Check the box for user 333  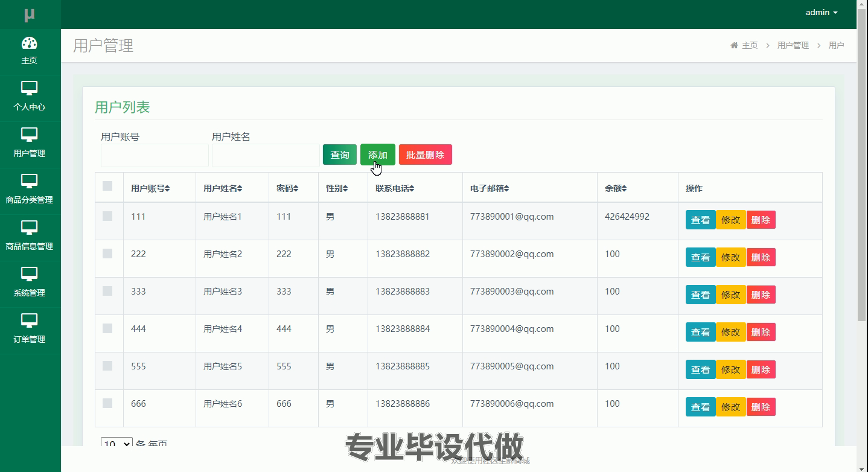click(107, 291)
